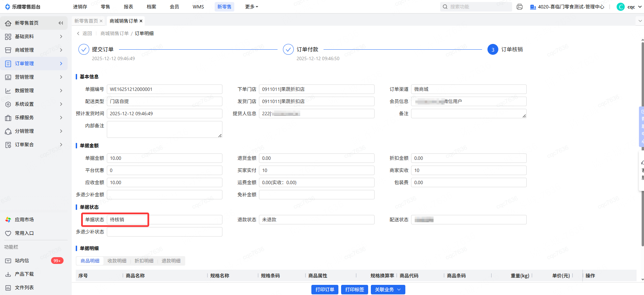This screenshot has height=295, width=644.
Task: Open the 报表 top menu
Action: point(128,7)
